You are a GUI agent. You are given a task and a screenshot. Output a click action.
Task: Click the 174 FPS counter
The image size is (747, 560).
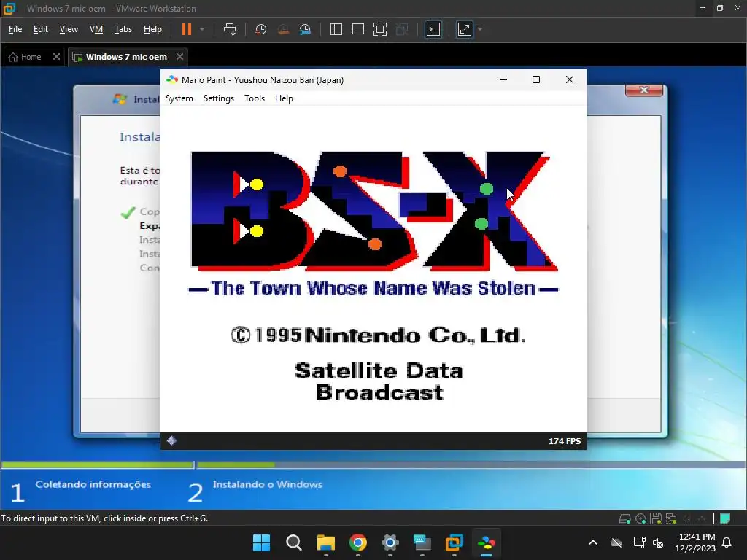point(565,441)
